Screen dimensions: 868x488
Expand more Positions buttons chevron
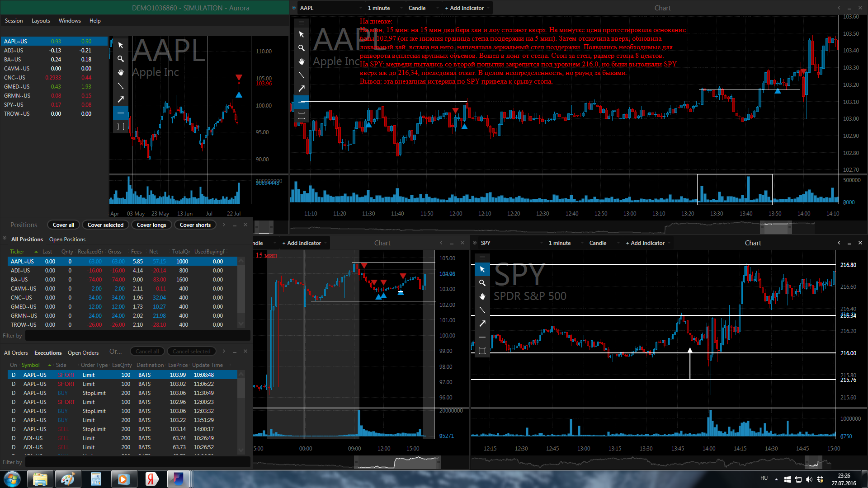(x=224, y=225)
